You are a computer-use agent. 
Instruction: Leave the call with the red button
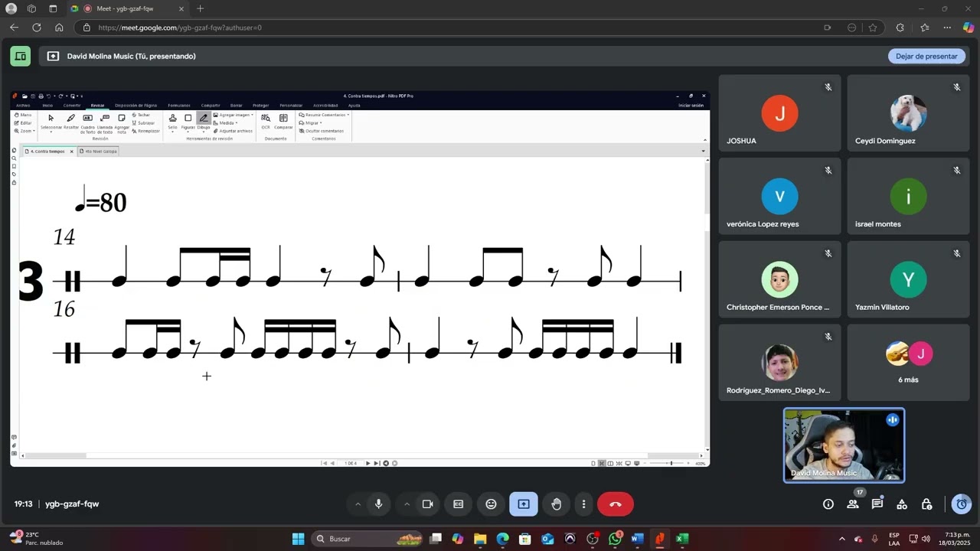[x=616, y=504]
